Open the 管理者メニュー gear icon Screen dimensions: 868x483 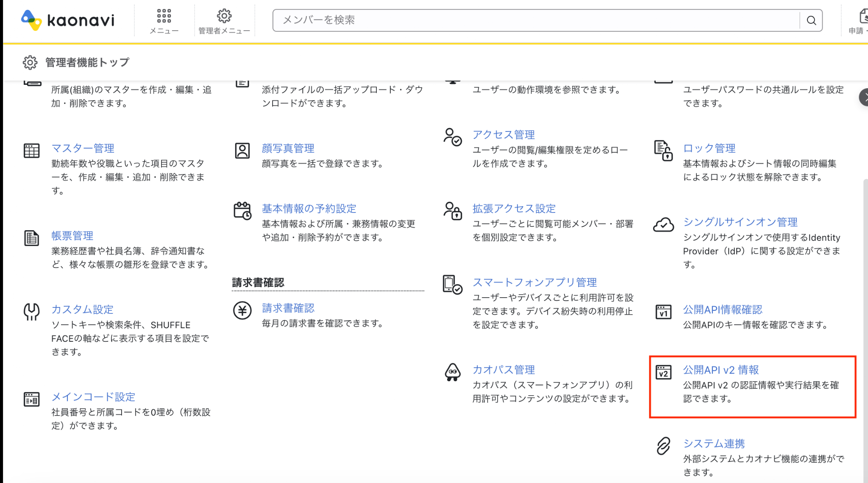click(224, 16)
